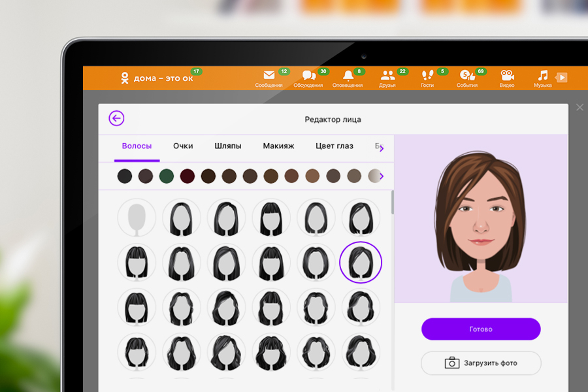Select the bald no-hair option
The image size is (588, 392).
click(137, 218)
